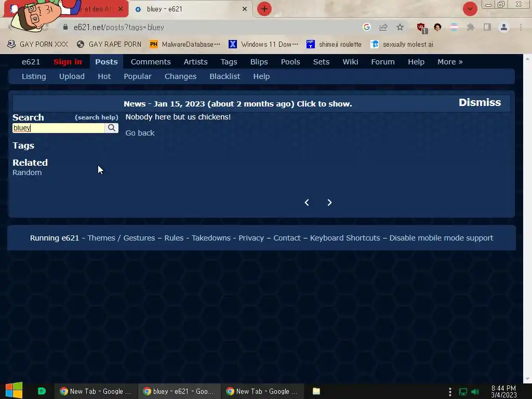The image size is (532, 399).
Task: Open the Pools navigation item
Action: (x=290, y=62)
